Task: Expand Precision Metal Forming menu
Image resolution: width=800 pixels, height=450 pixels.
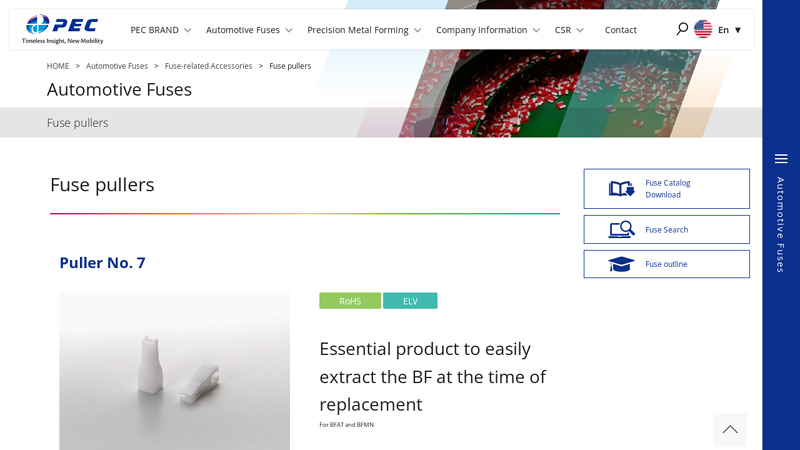Action: pos(364,30)
